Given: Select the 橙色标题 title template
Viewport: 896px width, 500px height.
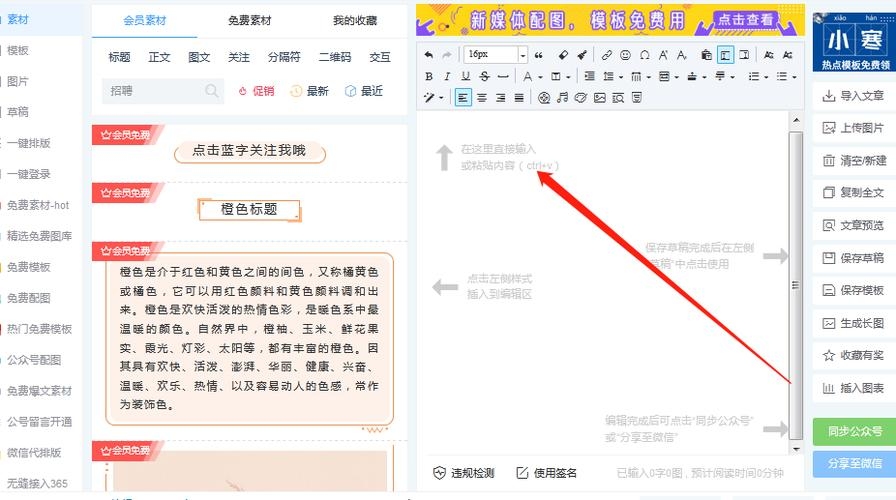Looking at the screenshot, I should 249,209.
